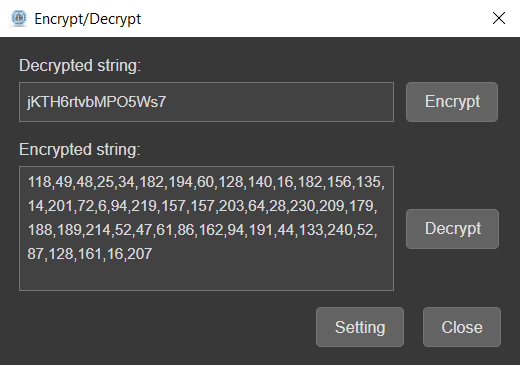Click the Encrypt/Decrypt app icon in title bar
This screenshot has width=520, height=365.
[x=18, y=18]
